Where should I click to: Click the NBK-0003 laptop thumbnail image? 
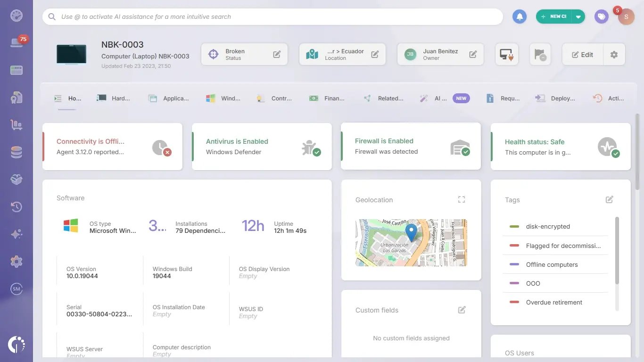coord(71,54)
